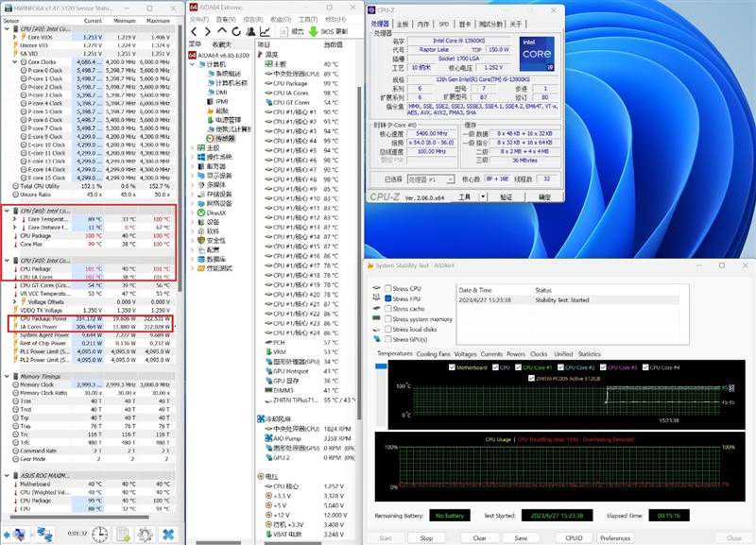Image resolution: width=756 pixels, height=545 pixels.
Task: Open HWiNFO settings gear icon
Action: tap(146, 535)
